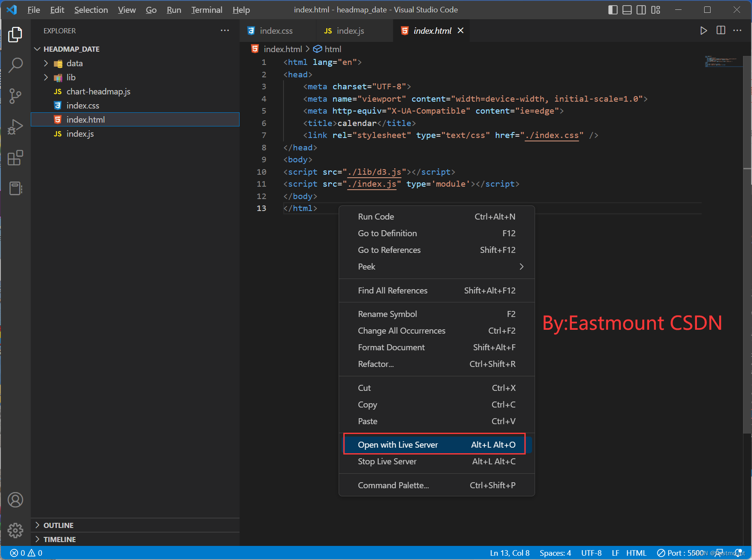The image size is (752, 560).
Task: Choose Run Code from context menu
Action: (437, 217)
